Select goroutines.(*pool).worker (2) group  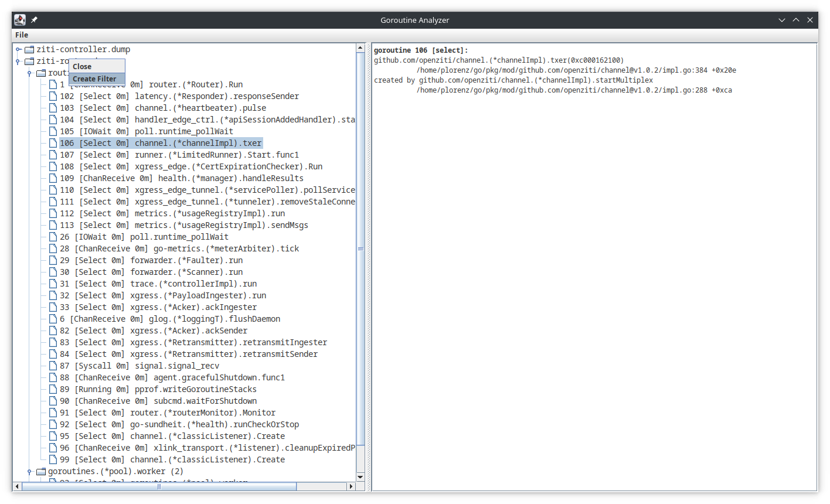115,471
